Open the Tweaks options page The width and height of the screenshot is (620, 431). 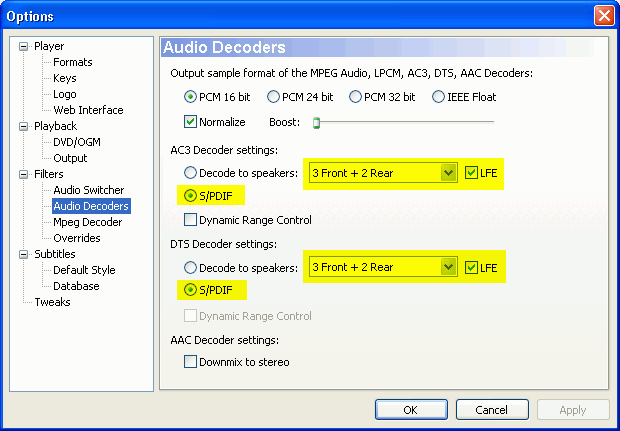53,302
